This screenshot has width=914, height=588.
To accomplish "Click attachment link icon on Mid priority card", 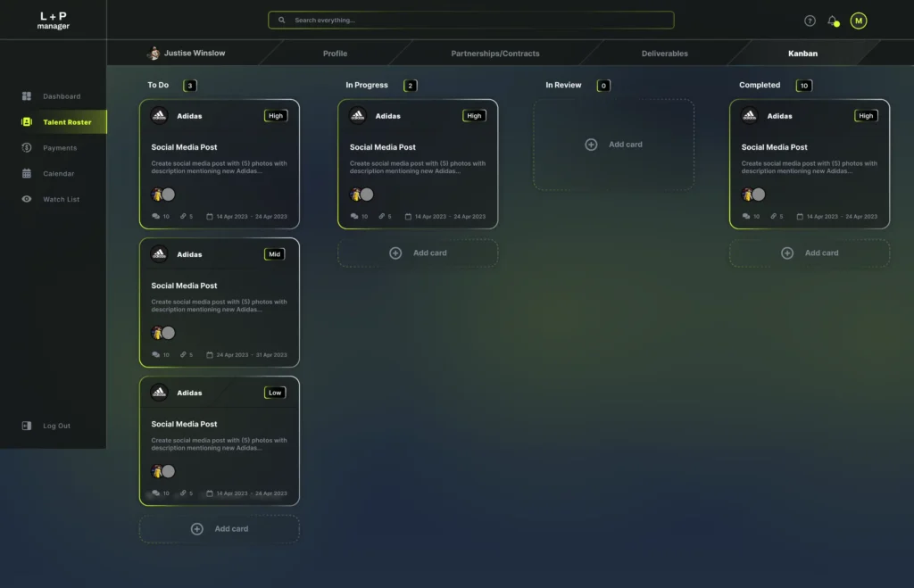I will [183, 354].
